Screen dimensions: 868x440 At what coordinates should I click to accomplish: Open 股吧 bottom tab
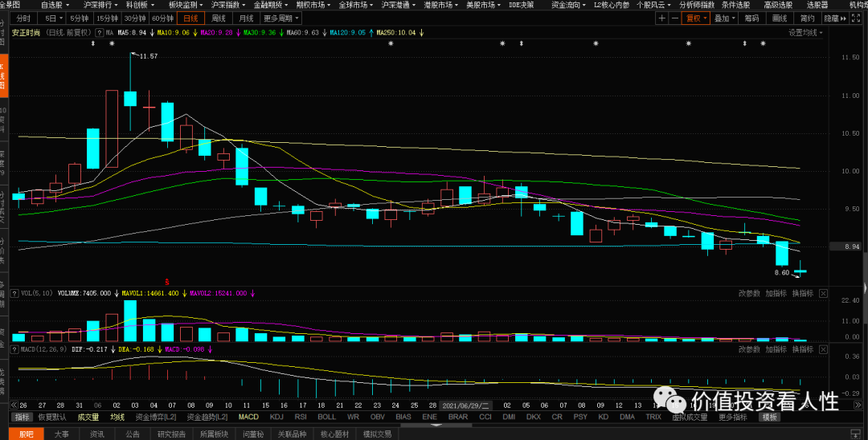26,434
